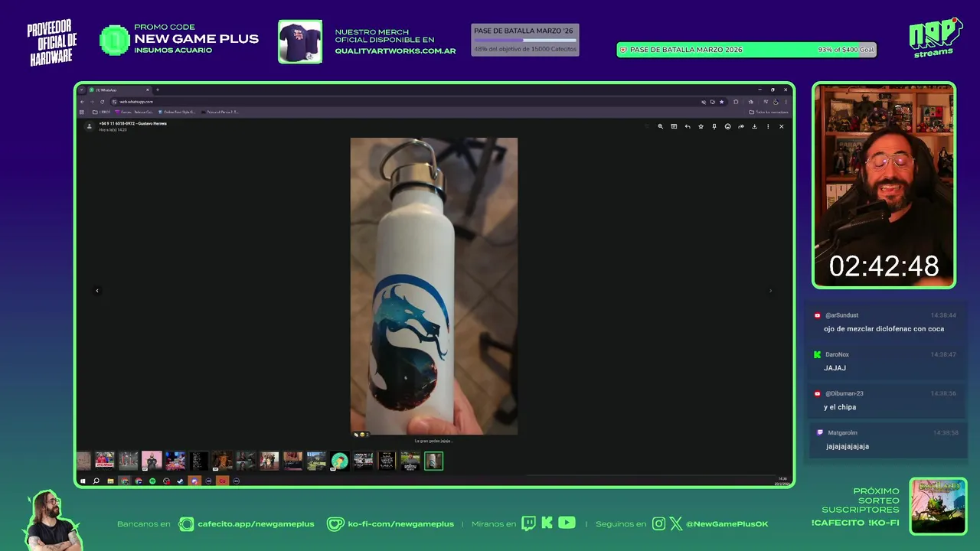Close the WhatsApp media viewer

coord(782,126)
